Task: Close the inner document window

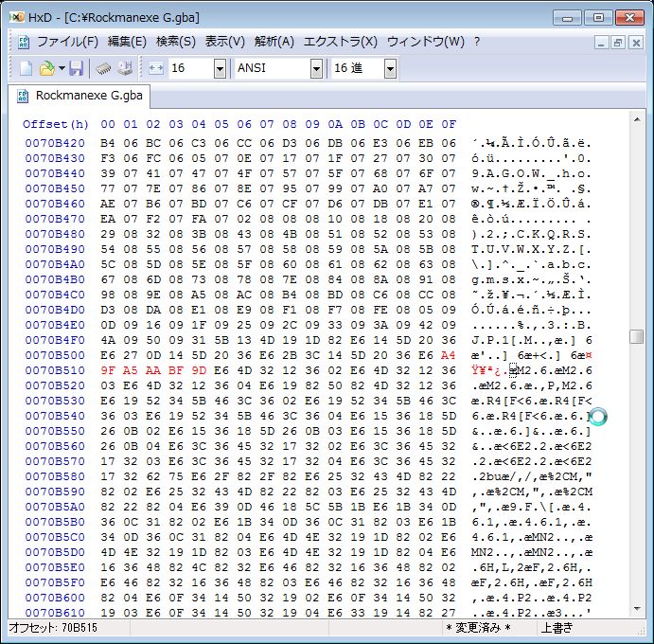Action: pos(636,43)
